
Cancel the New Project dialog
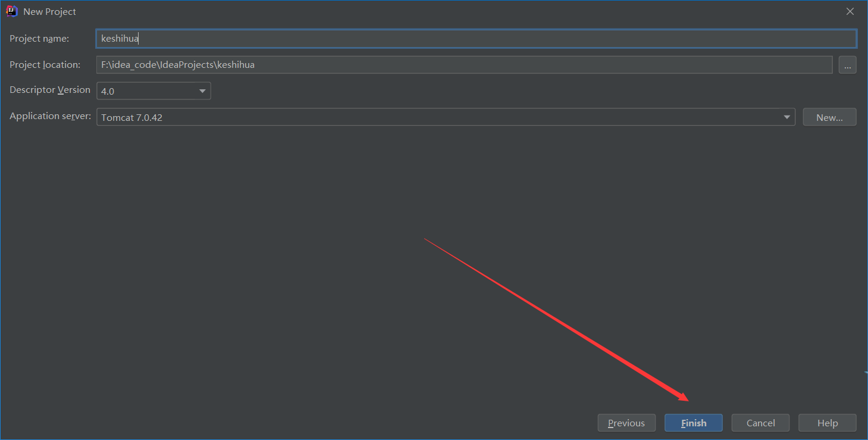[760, 423]
